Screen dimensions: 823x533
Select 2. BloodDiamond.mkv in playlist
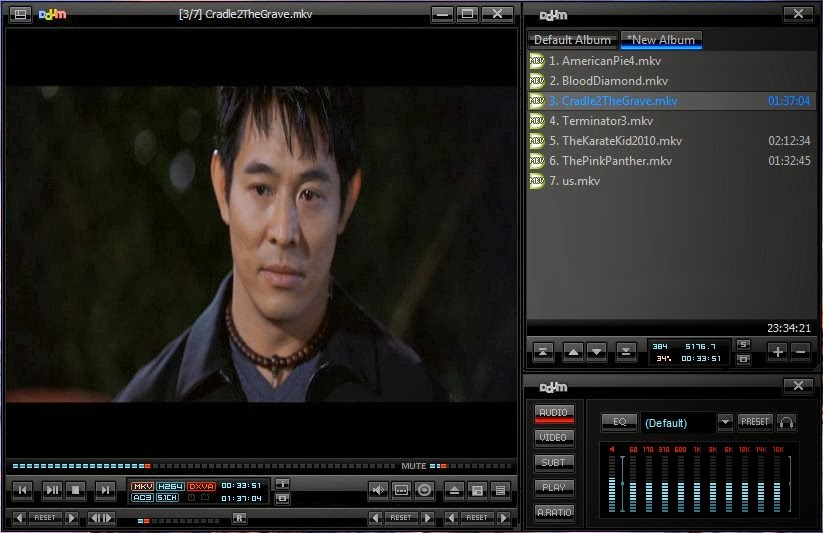click(672, 81)
